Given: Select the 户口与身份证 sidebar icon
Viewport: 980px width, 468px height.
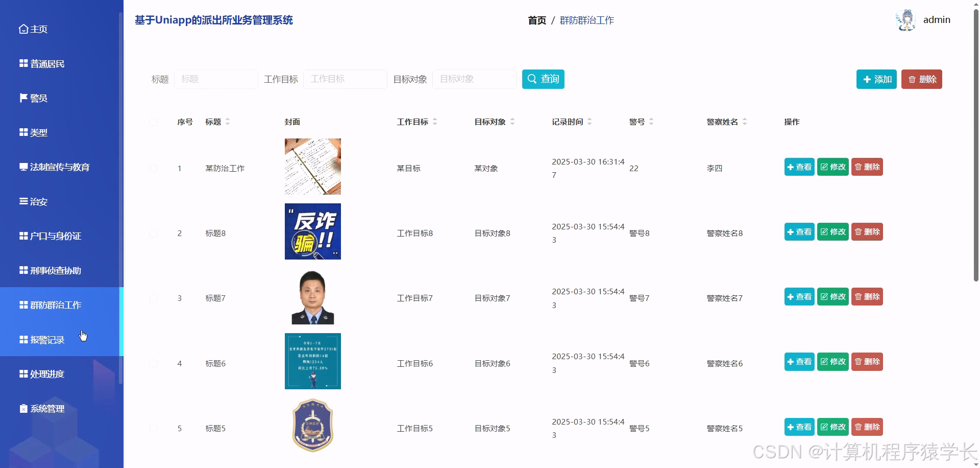Looking at the screenshot, I should [22, 236].
